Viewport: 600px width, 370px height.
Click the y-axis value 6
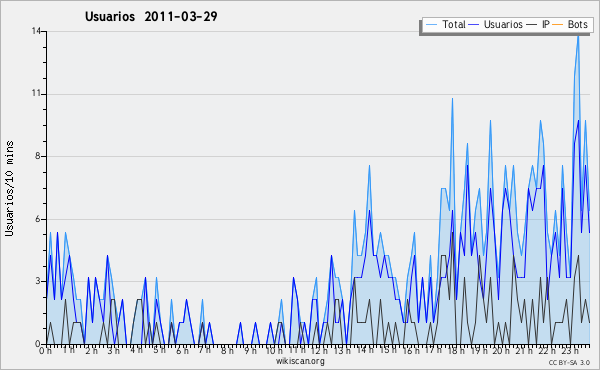tap(39, 219)
